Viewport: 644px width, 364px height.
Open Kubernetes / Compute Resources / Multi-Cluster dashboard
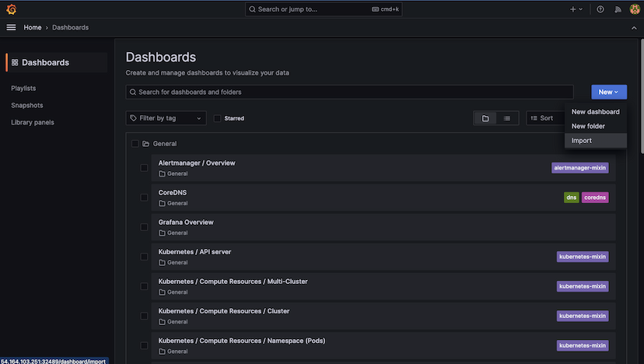tap(233, 282)
